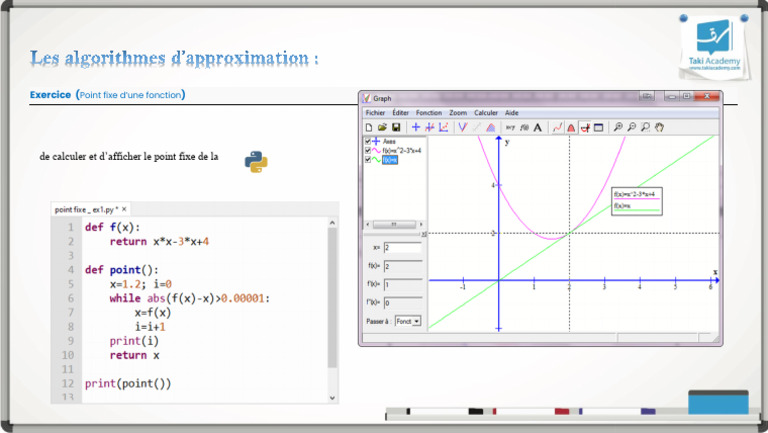
Task: Click the greyed-out Insert trendline icon
Action: click(x=476, y=127)
